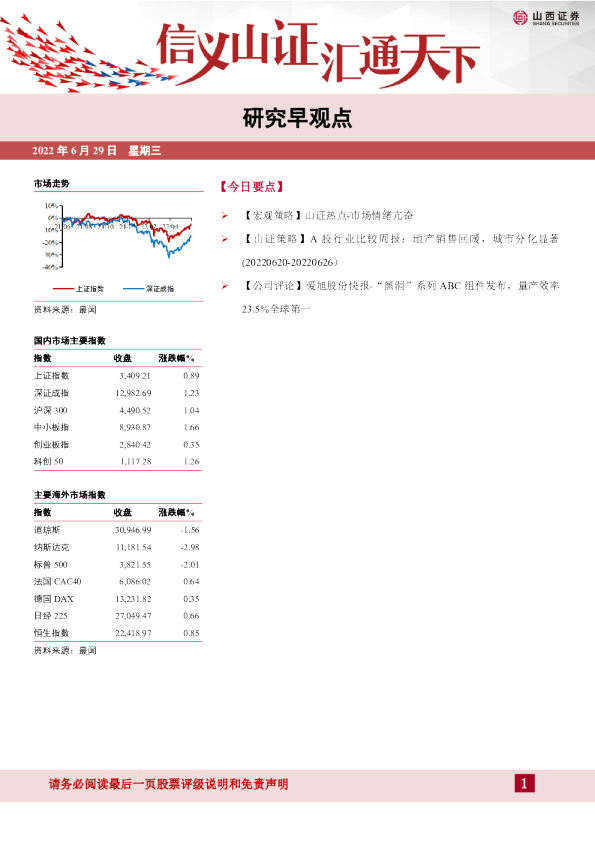This screenshot has height=842, width=595.
Task: Open the 山证热点-市场情绪亢奋 headline
Action: coord(359,215)
